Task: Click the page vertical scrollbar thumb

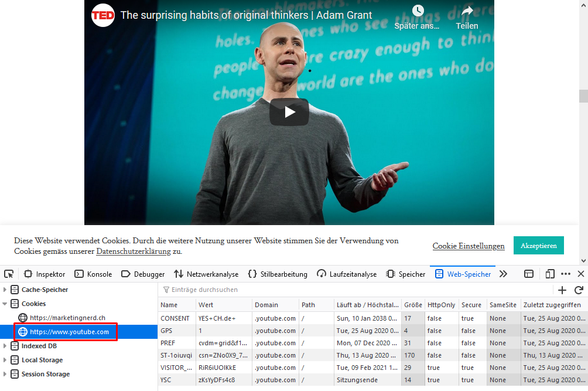Action: [x=583, y=96]
